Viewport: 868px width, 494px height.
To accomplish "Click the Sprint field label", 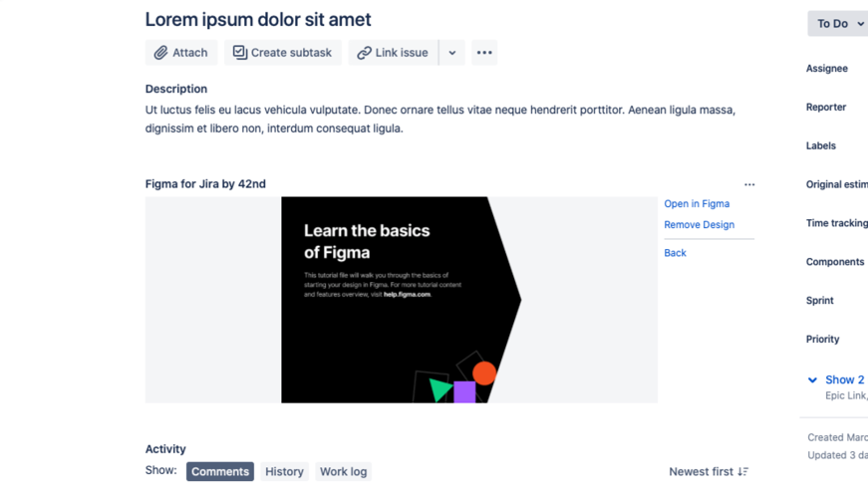I will click(820, 301).
